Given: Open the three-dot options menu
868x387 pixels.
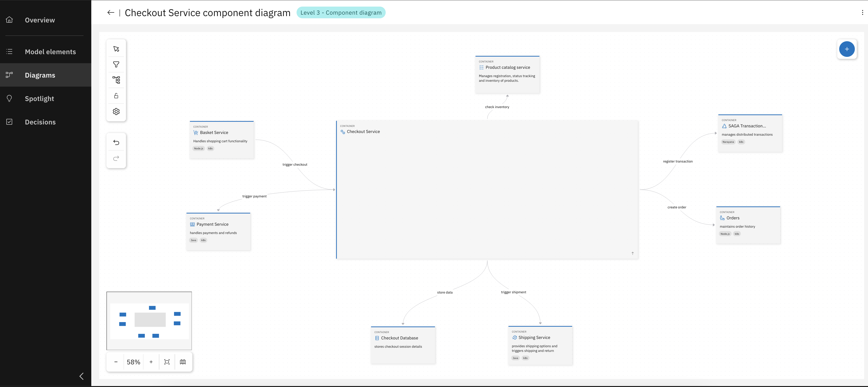Looking at the screenshot, I should pyautogui.click(x=863, y=12).
